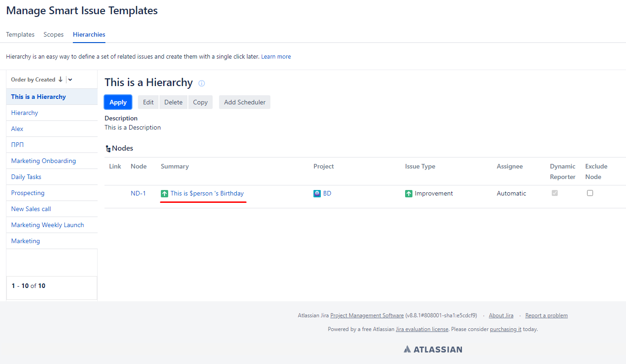Select Daily Tasks hierarchy in sidebar
Screen dimensions: 626x364
click(x=26, y=177)
